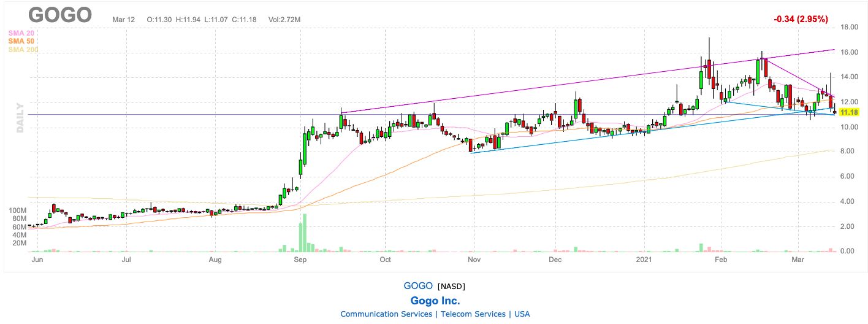Viewport: 868px width, 324px height.
Task: Click the 4.00 price axis label
Action: [x=849, y=202]
